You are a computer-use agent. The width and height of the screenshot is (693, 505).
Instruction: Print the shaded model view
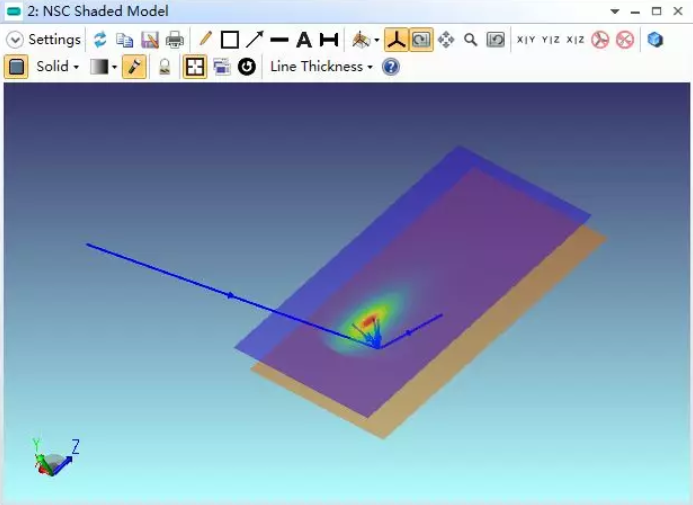point(175,40)
